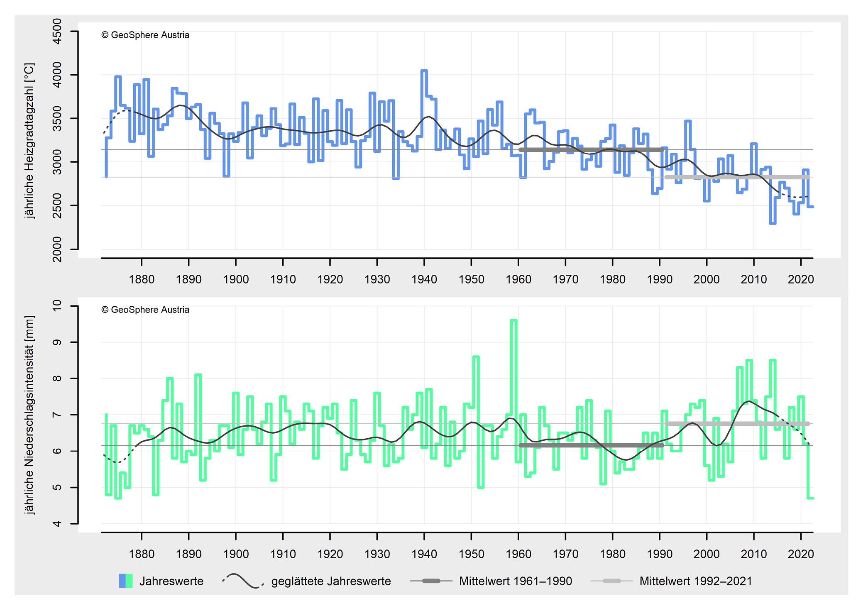The width and height of the screenshot is (868, 608).
Task: Click the tallest green peak near 1959
Action: point(513,321)
